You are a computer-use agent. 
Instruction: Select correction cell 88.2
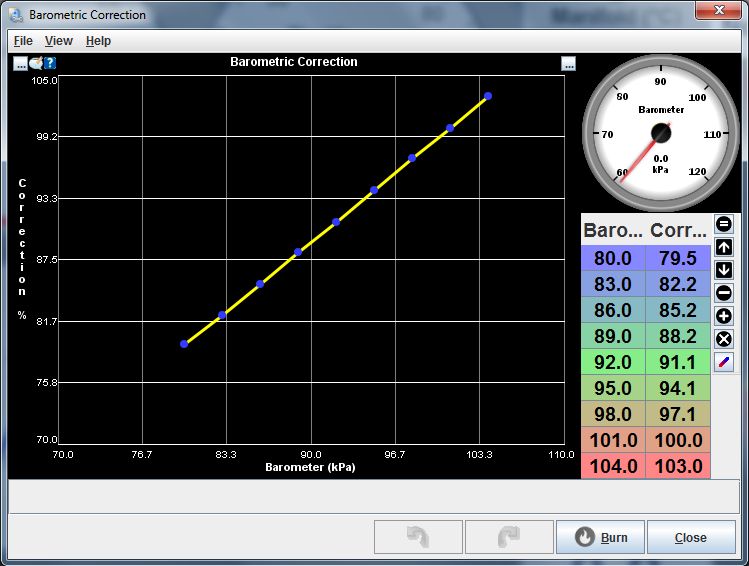point(678,336)
